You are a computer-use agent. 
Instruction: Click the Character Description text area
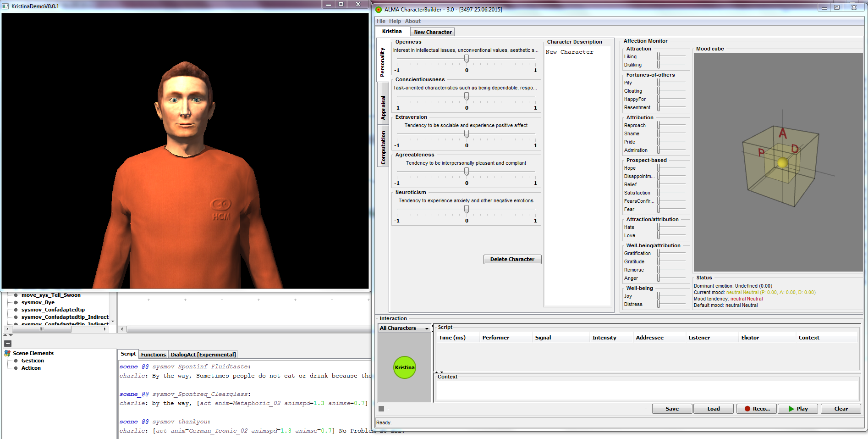[577, 174]
